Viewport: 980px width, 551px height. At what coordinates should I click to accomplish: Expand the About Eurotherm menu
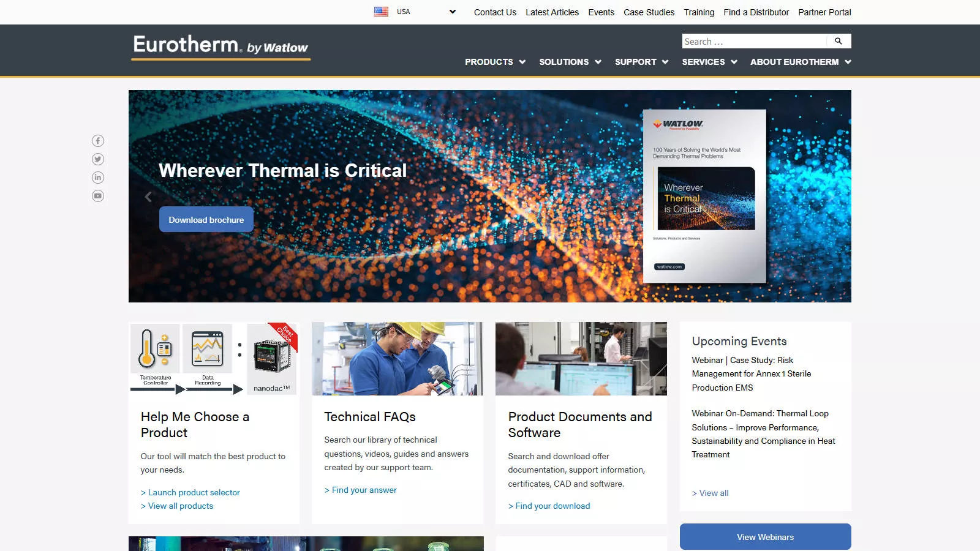801,62
